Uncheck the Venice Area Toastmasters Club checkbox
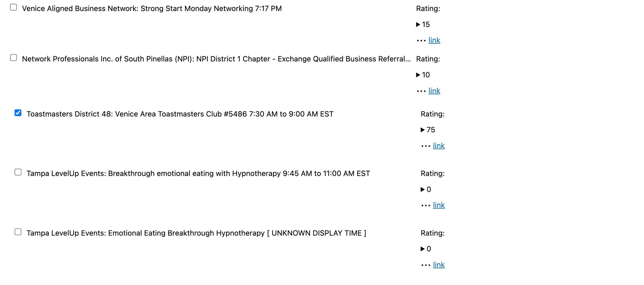 click(18, 113)
